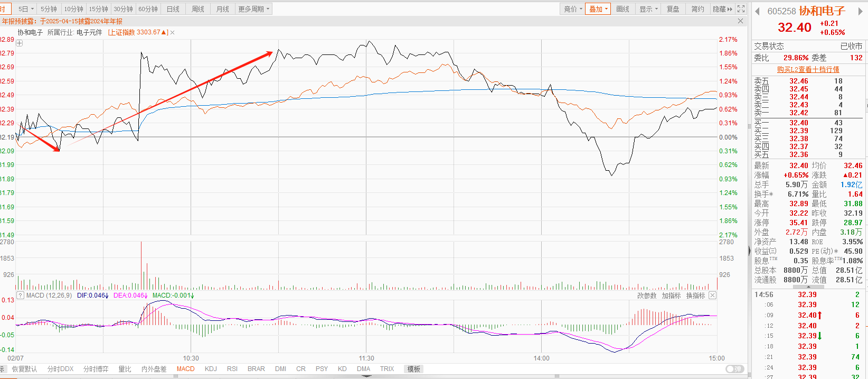Image resolution: width=868 pixels, height=379 pixels.
Task: Select the DMA indicator tab
Action: 363,369
